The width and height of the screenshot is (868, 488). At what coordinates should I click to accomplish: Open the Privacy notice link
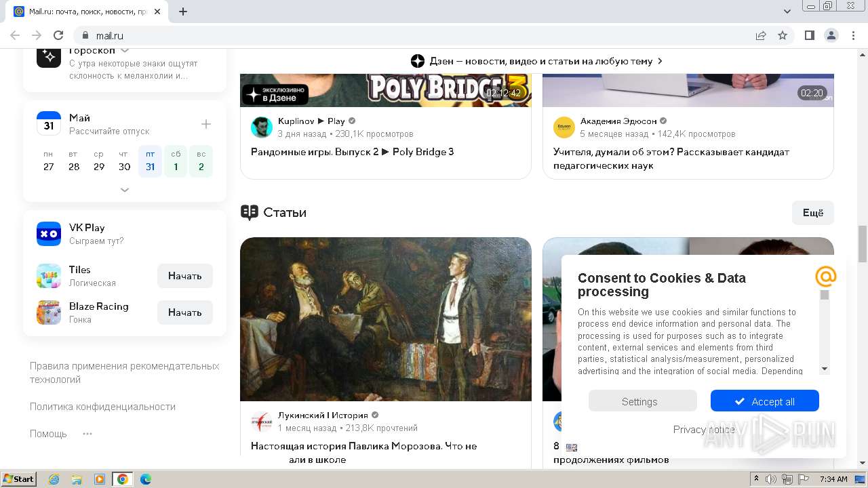pyautogui.click(x=704, y=429)
